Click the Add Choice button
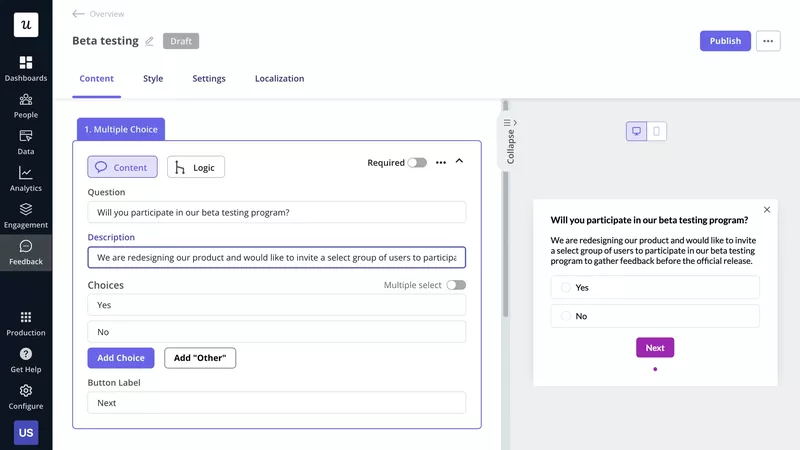The height and width of the screenshot is (450, 800). click(x=121, y=358)
